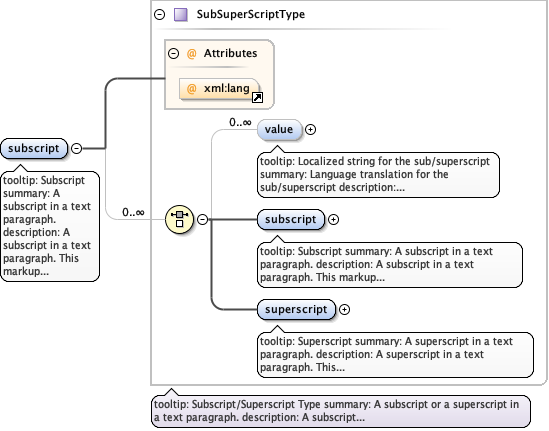The height and width of the screenshot is (431, 549).
Task: Expand the nested subscript element
Action: 333,220
